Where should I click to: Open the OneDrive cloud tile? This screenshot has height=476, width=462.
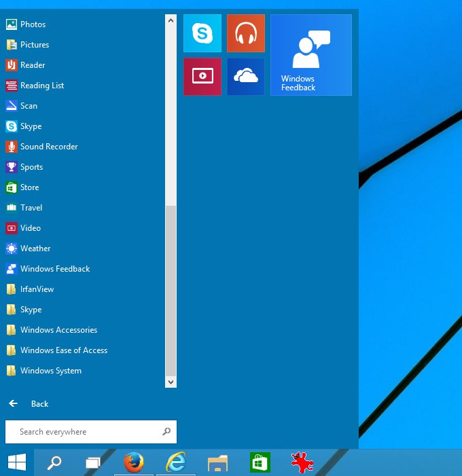pos(246,77)
